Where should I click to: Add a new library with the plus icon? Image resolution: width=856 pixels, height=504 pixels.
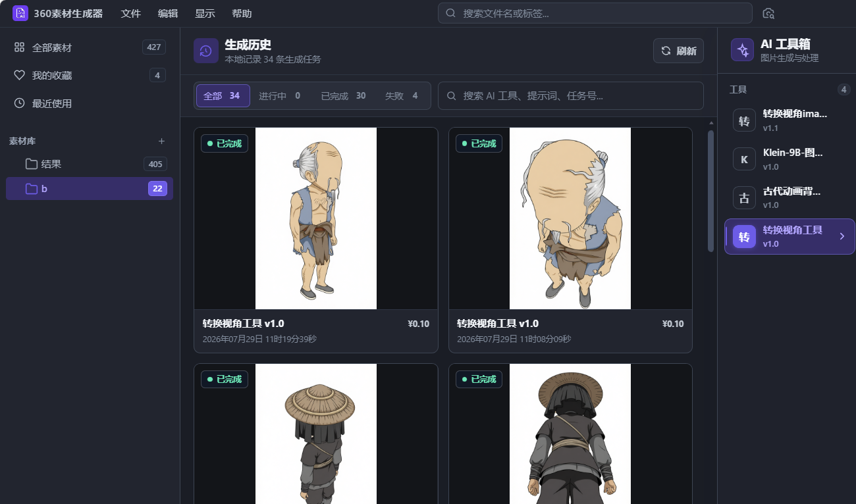click(x=162, y=141)
